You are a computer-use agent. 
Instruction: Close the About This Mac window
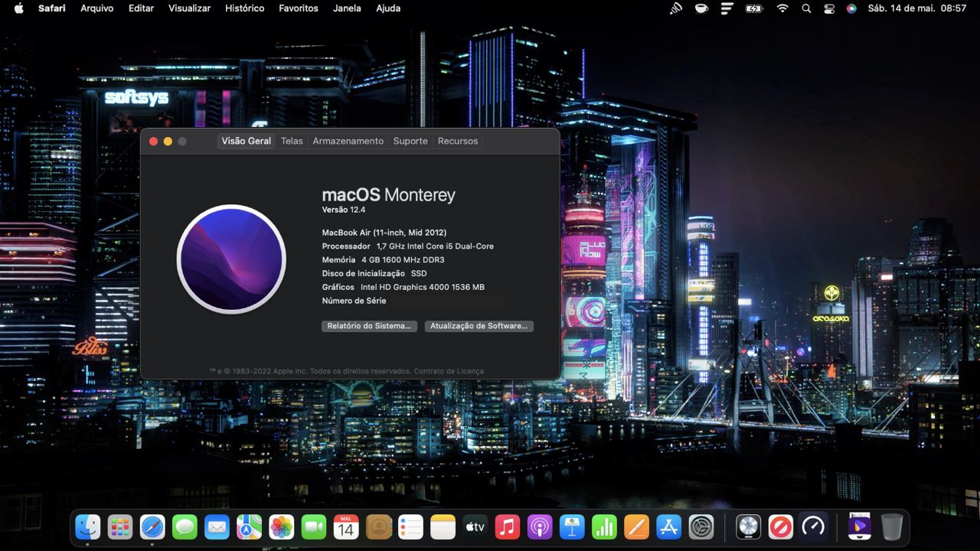pos(153,141)
